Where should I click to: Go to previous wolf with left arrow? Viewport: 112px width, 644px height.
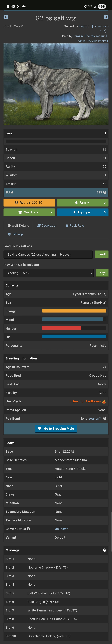6,17
